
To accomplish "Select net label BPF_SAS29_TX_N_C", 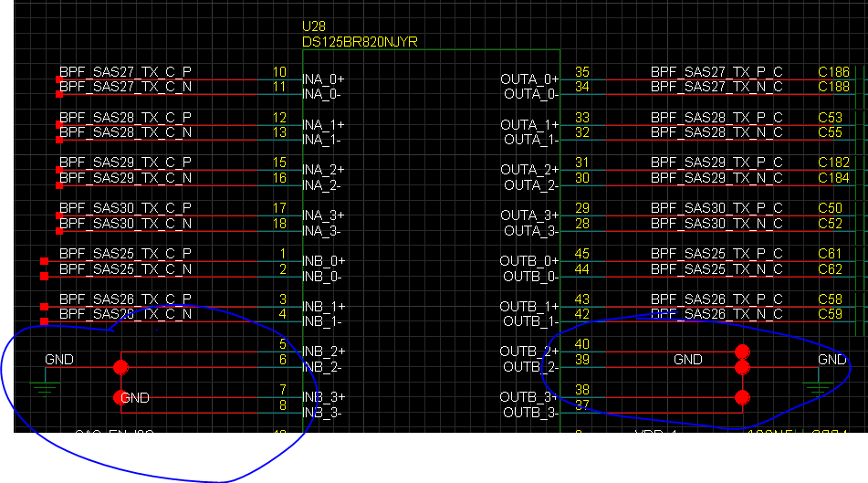I will tap(716, 178).
